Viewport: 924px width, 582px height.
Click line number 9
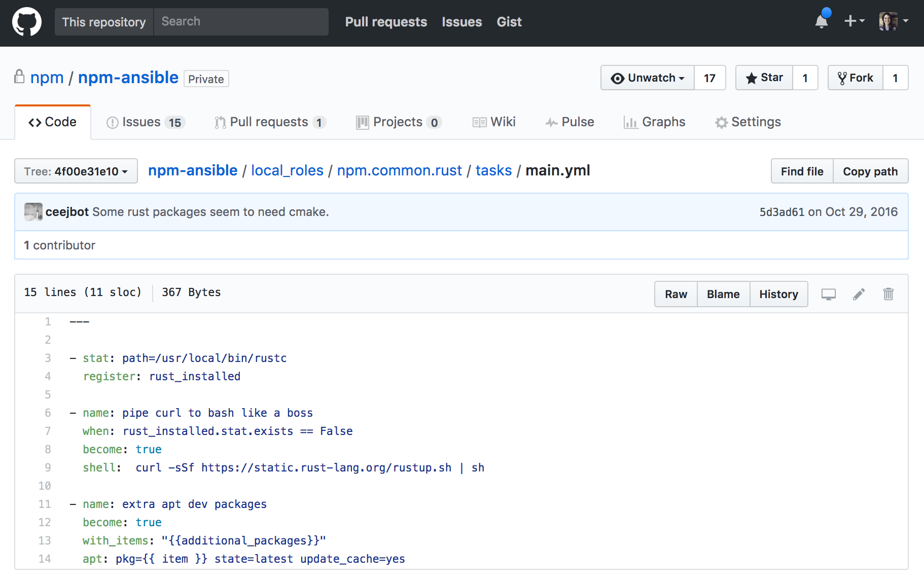(x=48, y=467)
